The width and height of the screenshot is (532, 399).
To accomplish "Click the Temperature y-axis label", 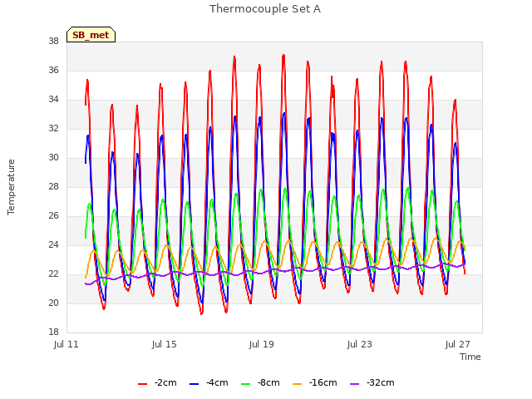I will [11, 187].
